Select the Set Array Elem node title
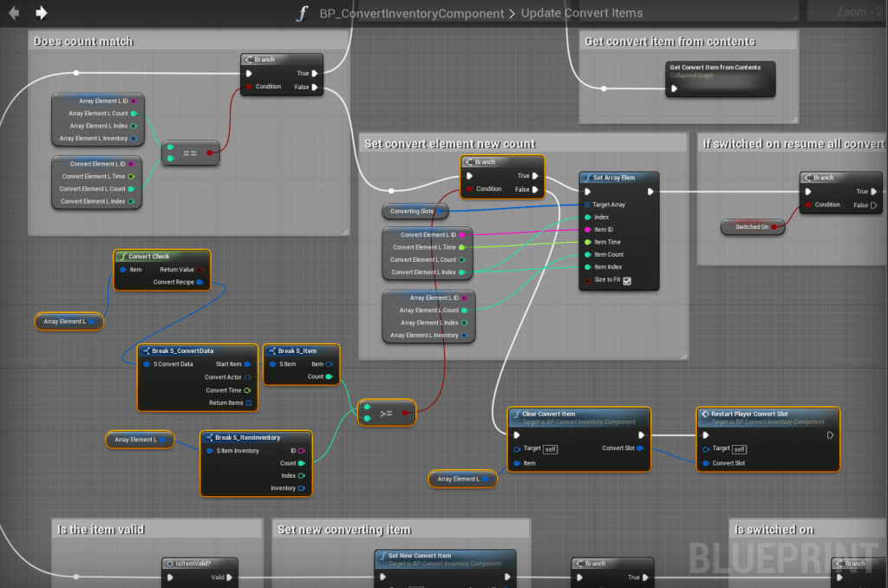This screenshot has height=588, width=888. [616, 178]
